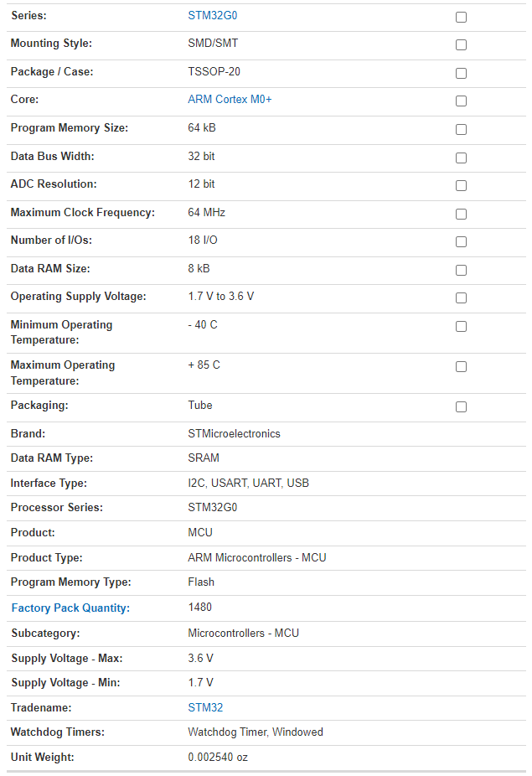
Task: Select the Number of I/Os 18 I/O checkbox
Action: point(461,241)
